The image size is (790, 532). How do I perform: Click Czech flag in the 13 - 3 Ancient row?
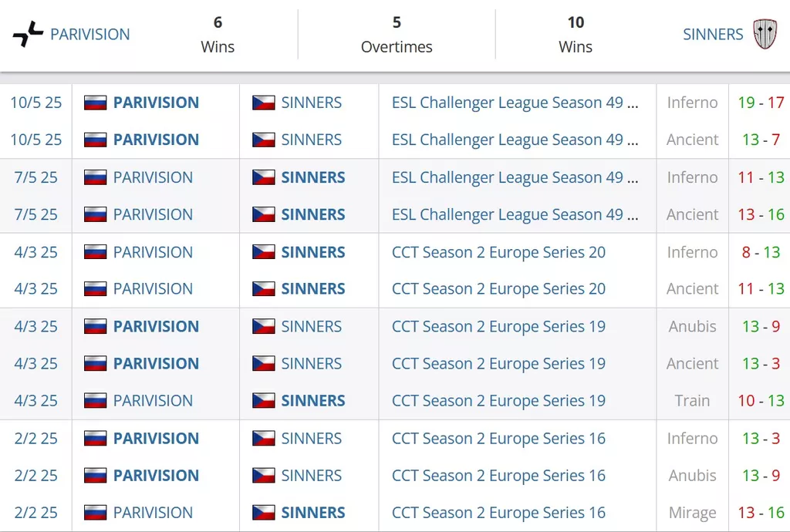point(263,364)
